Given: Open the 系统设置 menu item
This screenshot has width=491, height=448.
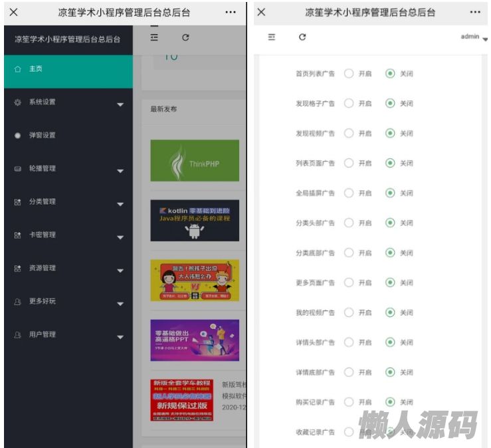Looking at the screenshot, I should point(68,102).
